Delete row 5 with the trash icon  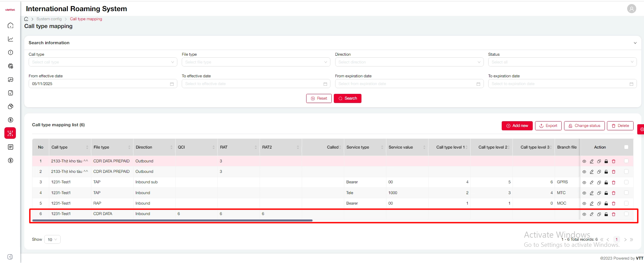tap(614, 204)
